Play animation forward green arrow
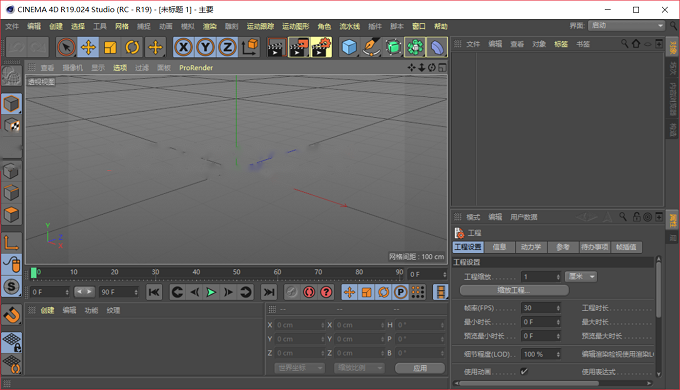Viewport: 680px width, 390px height. [211, 292]
